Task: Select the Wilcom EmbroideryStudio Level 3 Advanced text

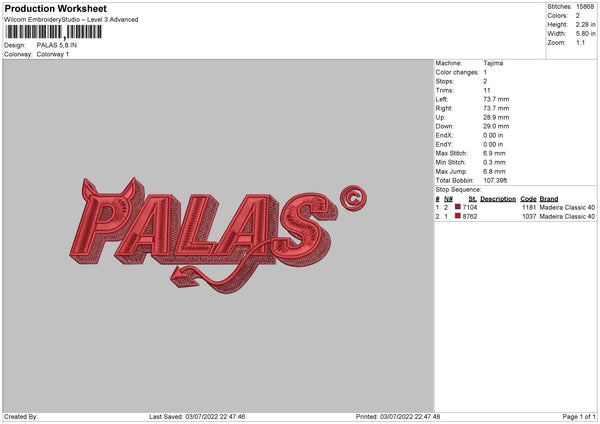Action: click(x=71, y=20)
